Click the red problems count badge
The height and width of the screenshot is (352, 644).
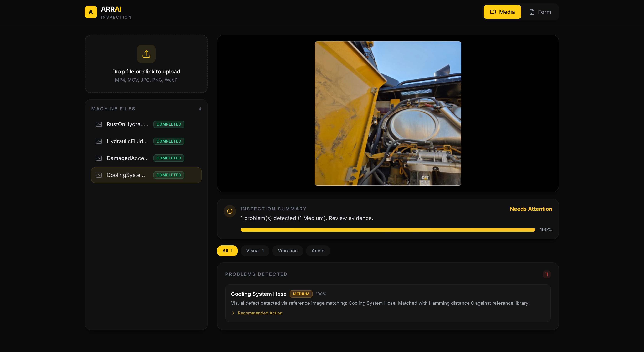546,274
